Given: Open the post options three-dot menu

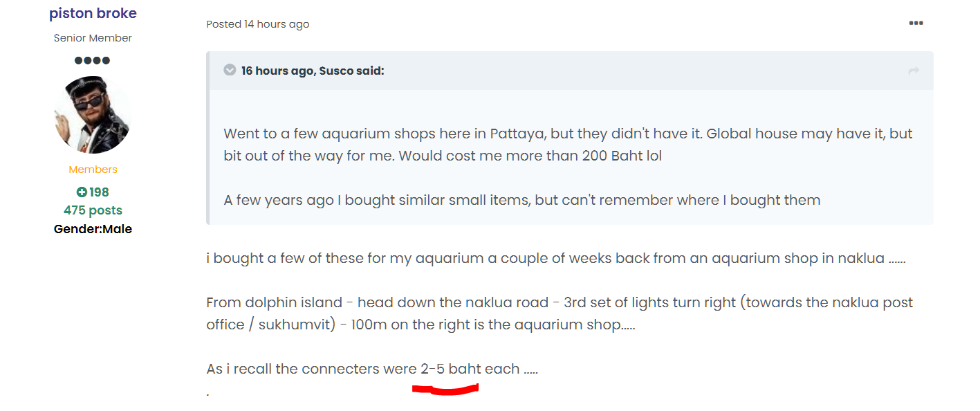Looking at the screenshot, I should [x=916, y=24].
